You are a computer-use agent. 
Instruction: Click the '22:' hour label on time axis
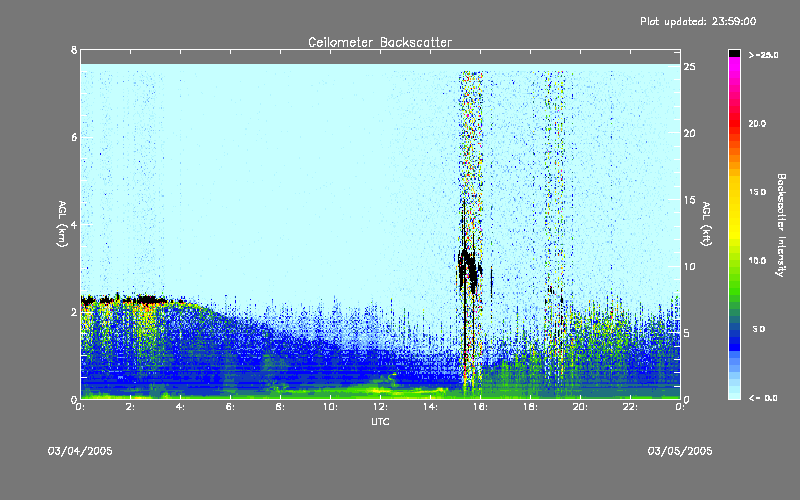631,407
